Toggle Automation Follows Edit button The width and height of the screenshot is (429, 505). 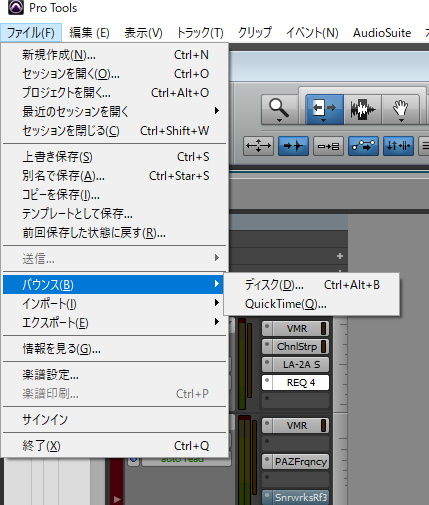[363, 146]
